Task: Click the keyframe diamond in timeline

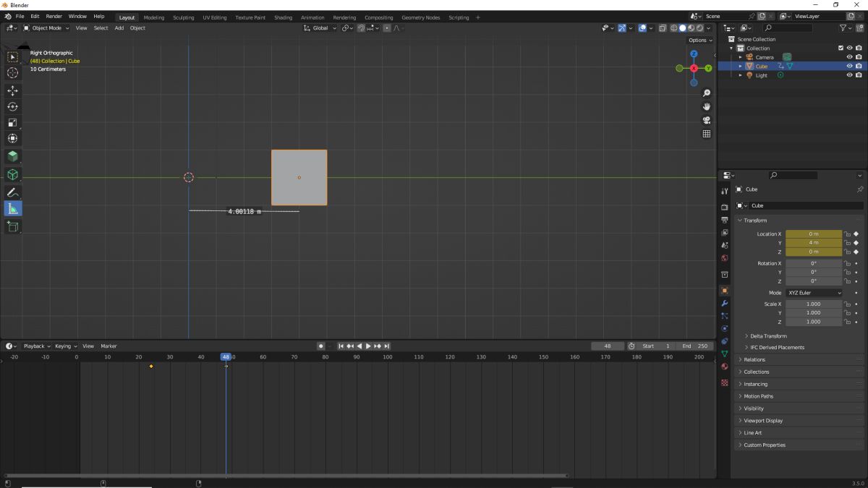Action: pos(151,367)
